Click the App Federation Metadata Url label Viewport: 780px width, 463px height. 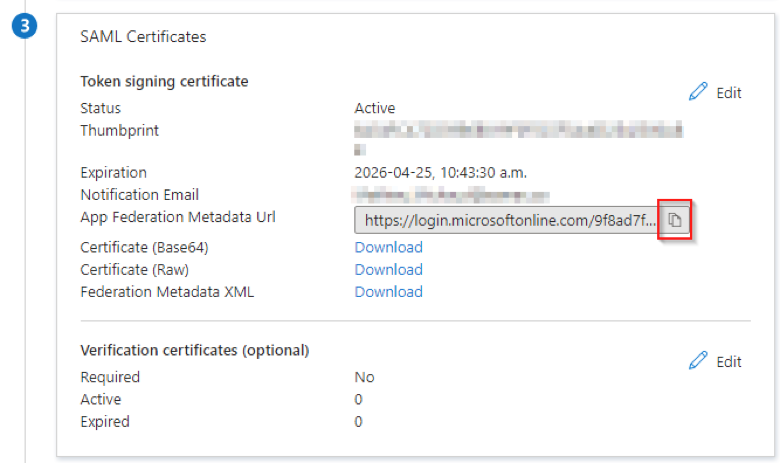(178, 217)
